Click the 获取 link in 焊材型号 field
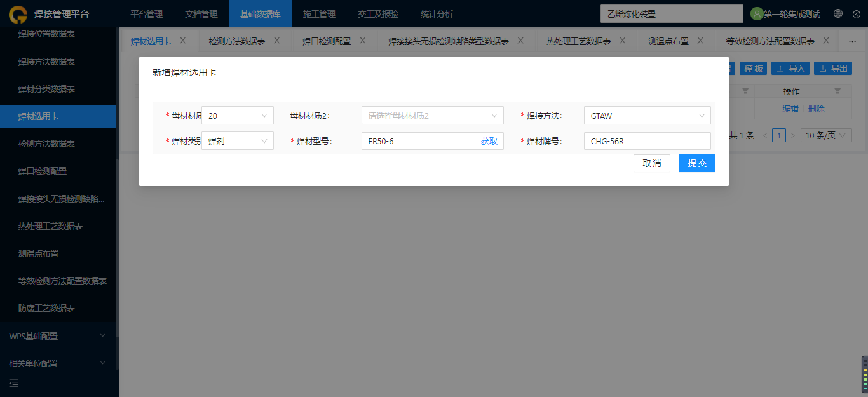The height and width of the screenshot is (397, 868). (x=489, y=141)
